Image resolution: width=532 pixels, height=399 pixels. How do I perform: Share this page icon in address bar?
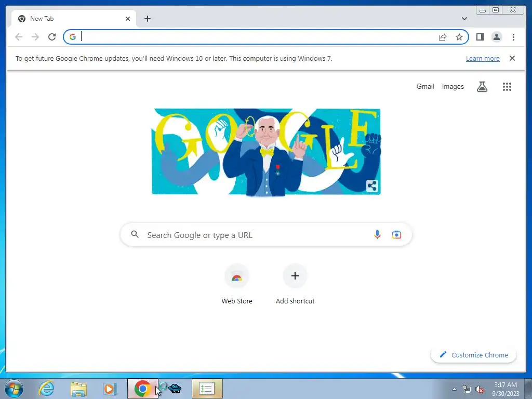pyautogui.click(x=443, y=37)
